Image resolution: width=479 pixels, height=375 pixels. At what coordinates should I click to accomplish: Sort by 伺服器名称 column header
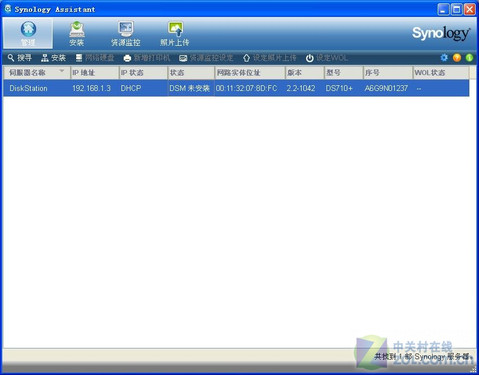click(37, 72)
